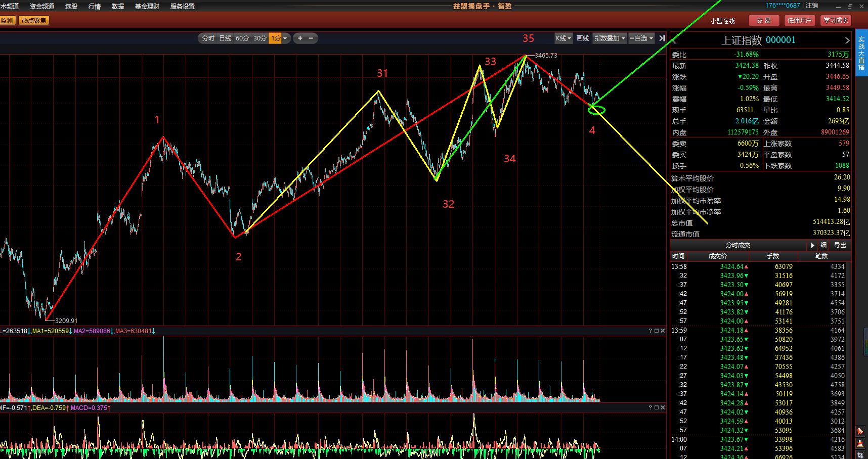Open the K线 chart type dropdown
This screenshot has width=868, height=459.
(x=563, y=38)
